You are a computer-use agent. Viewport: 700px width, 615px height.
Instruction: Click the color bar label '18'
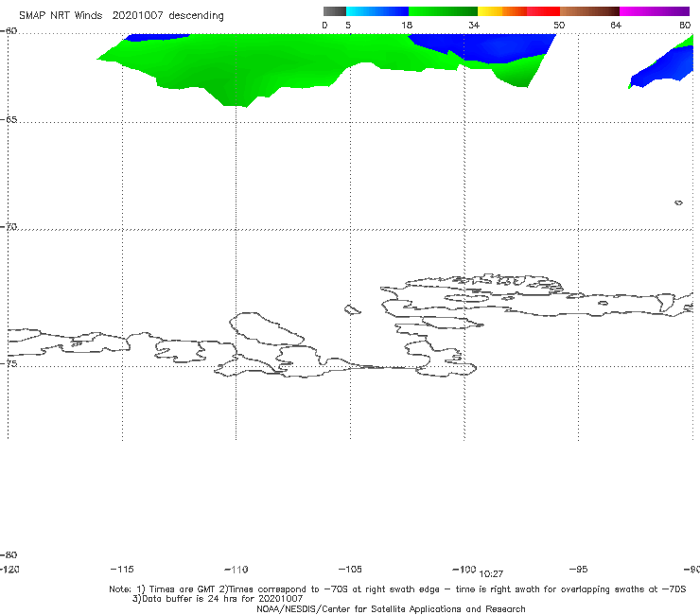[407, 25]
